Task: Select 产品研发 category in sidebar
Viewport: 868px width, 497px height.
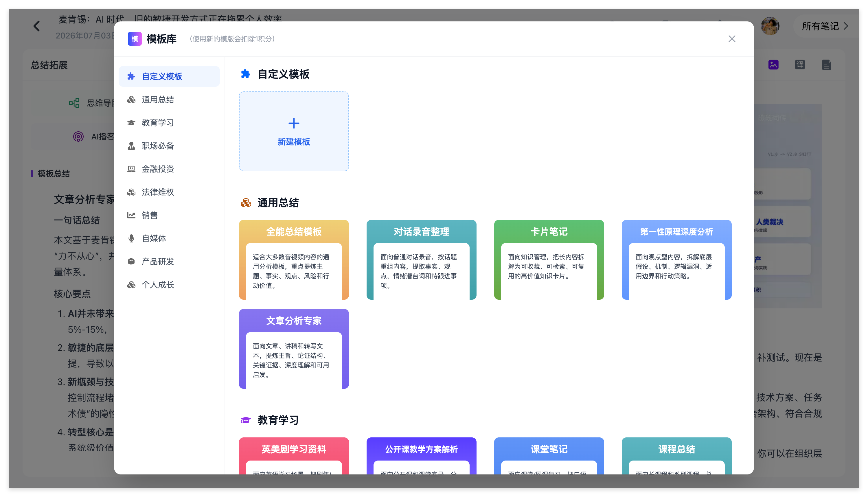Action: (x=169, y=262)
